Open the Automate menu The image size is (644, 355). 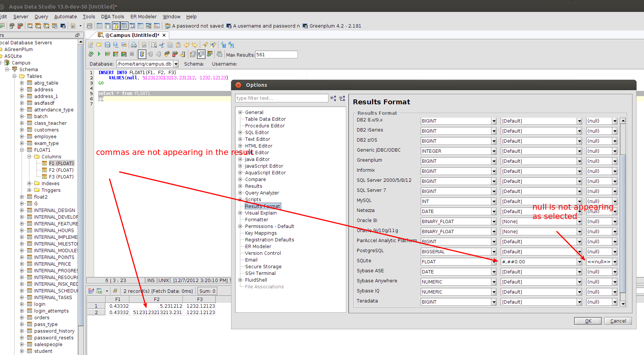tap(65, 17)
